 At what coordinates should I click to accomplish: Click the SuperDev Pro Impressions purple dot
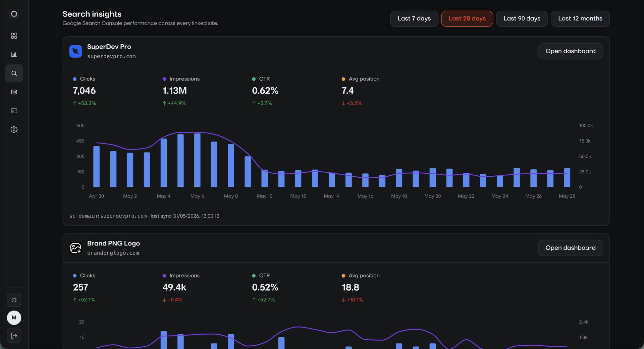[x=164, y=79]
